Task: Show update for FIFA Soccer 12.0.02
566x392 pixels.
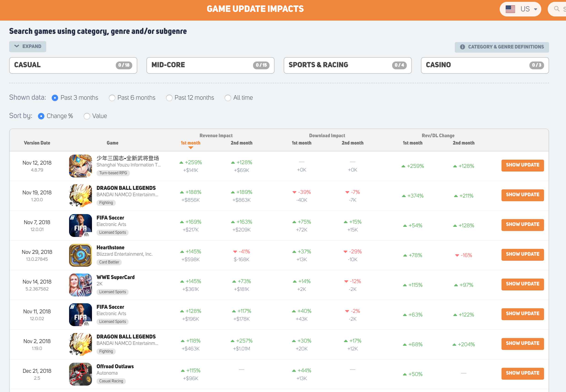Action: (x=523, y=314)
